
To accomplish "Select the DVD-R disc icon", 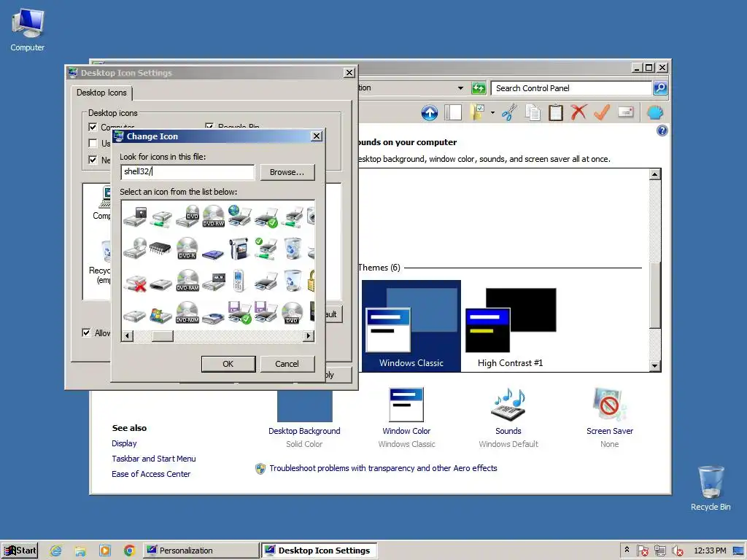I will point(187,249).
